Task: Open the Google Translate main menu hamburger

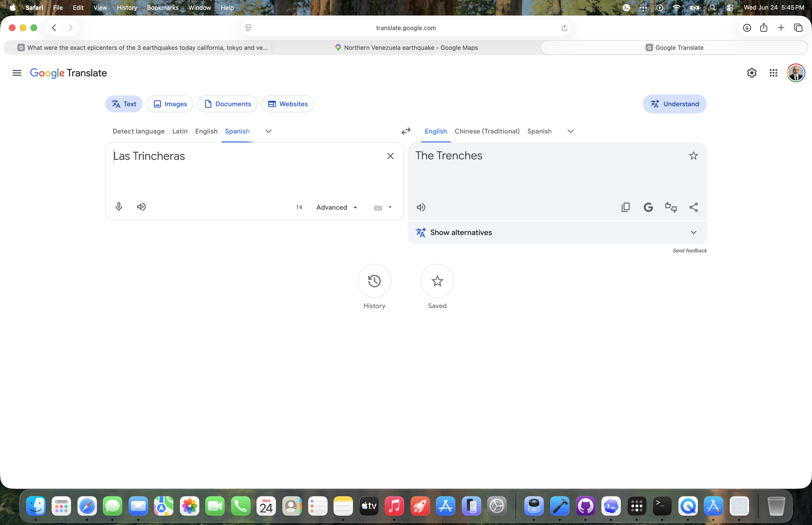Action: [x=17, y=73]
